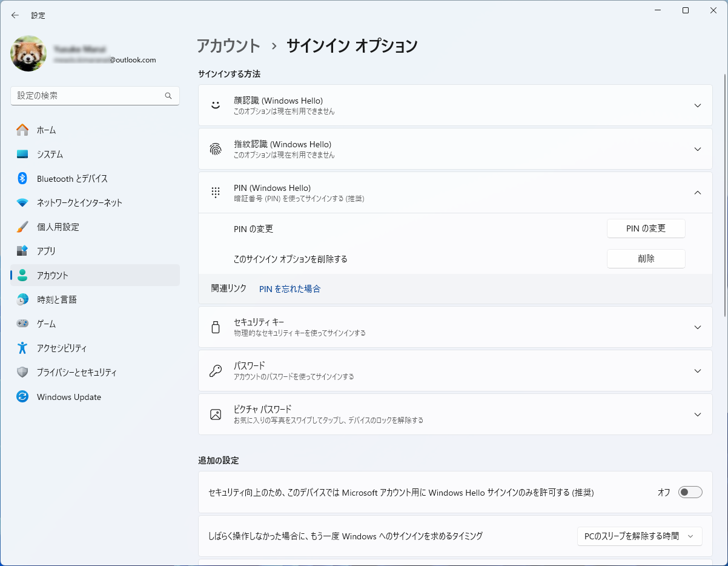This screenshot has width=728, height=566.
Task: Select 時刻と言語 in the navigation list
Action: 56,299
